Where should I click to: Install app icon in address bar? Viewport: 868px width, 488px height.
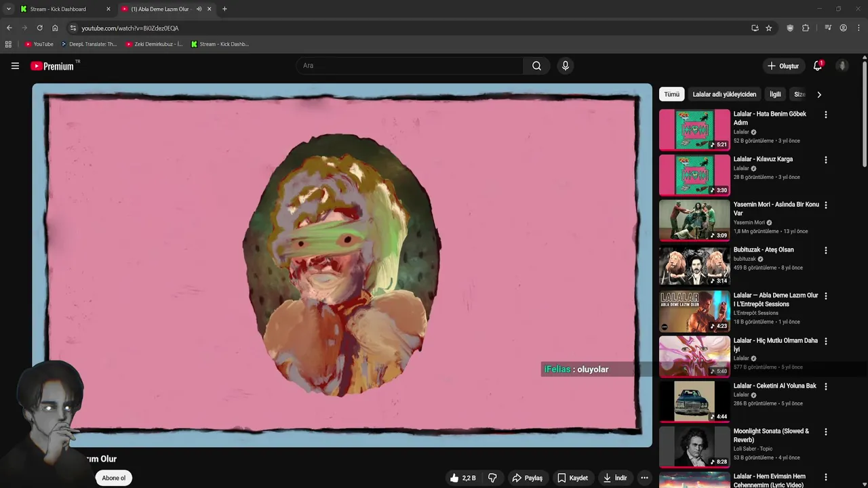(x=755, y=28)
